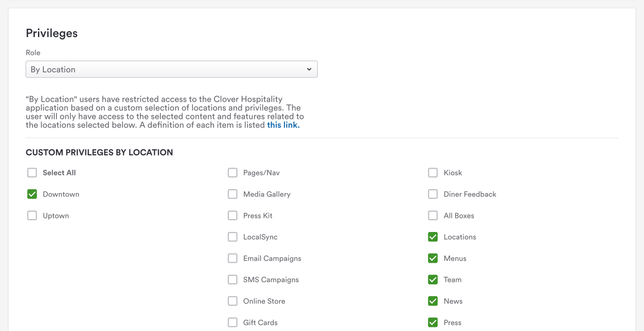Check the Press Kit checkbox

233,216
